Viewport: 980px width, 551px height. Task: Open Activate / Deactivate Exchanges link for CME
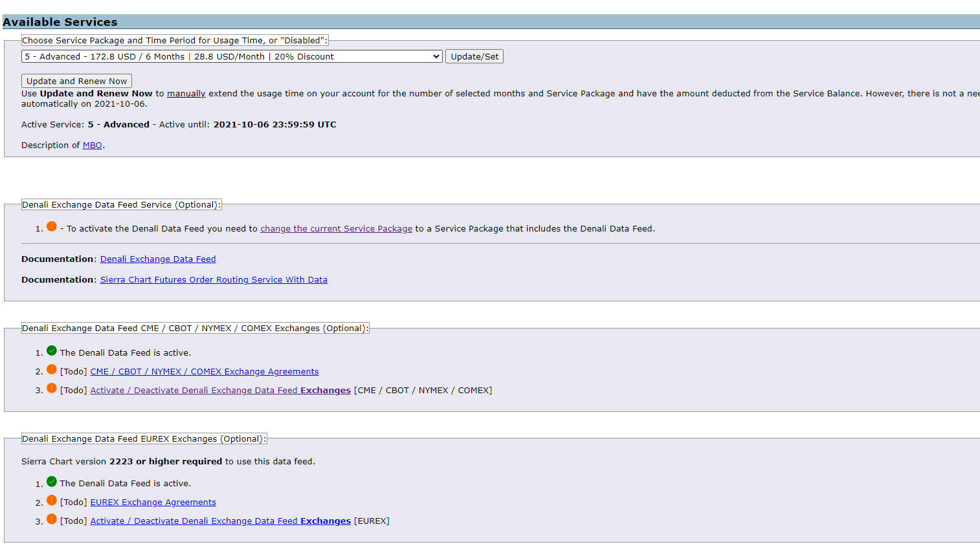pos(221,391)
